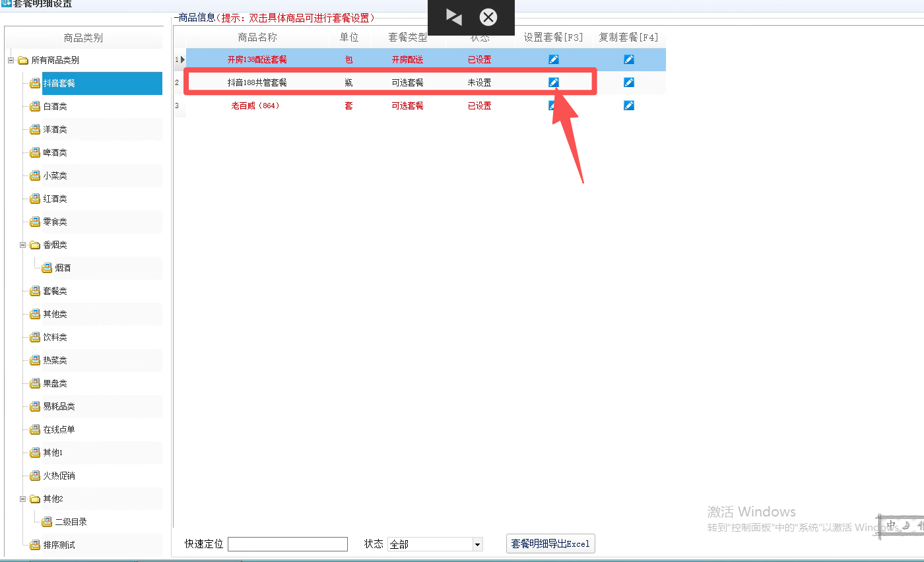The width and height of the screenshot is (924, 562).
Task: Click the 快速定位 search input field
Action: tap(287, 544)
